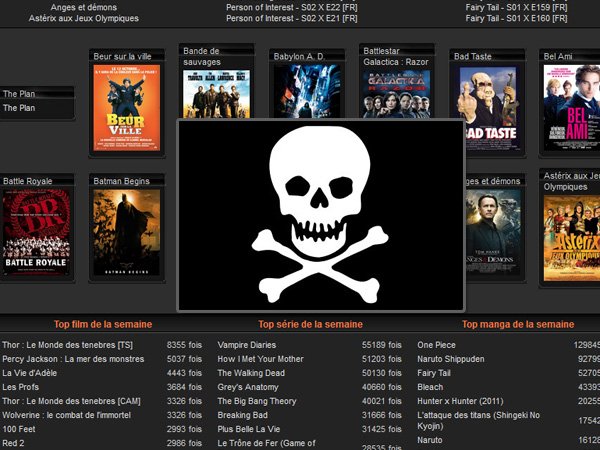
Task: Click the skull and crossbones image
Action: [x=321, y=215]
